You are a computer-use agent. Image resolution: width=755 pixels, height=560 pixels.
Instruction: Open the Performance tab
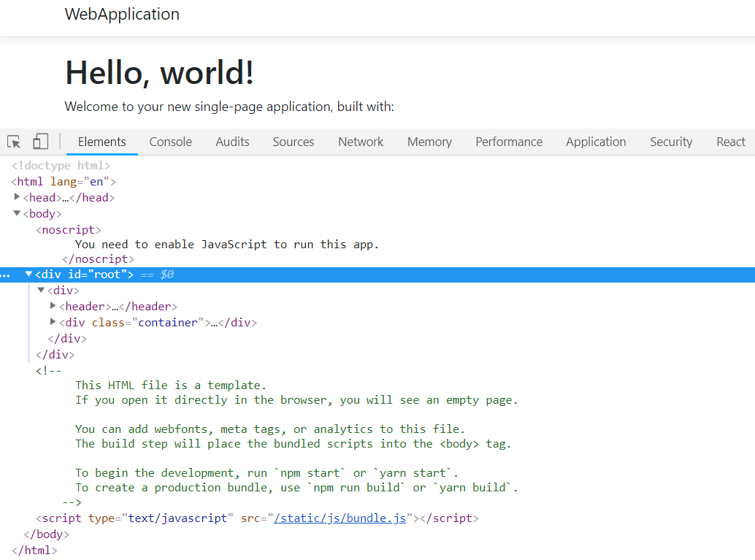[x=508, y=142]
